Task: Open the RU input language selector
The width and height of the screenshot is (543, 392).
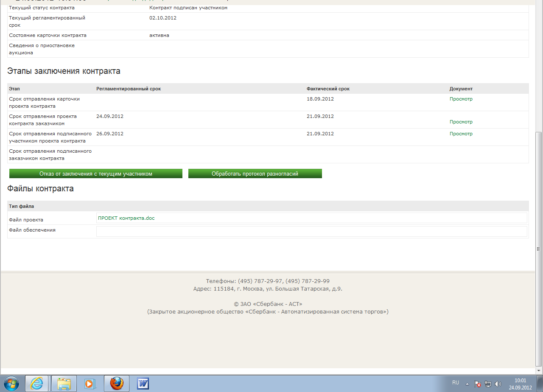Action: [x=456, y=383]
